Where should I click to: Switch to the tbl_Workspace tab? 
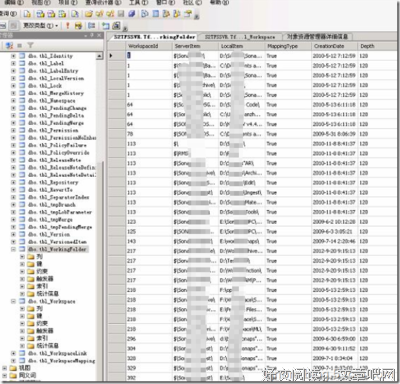240,37
